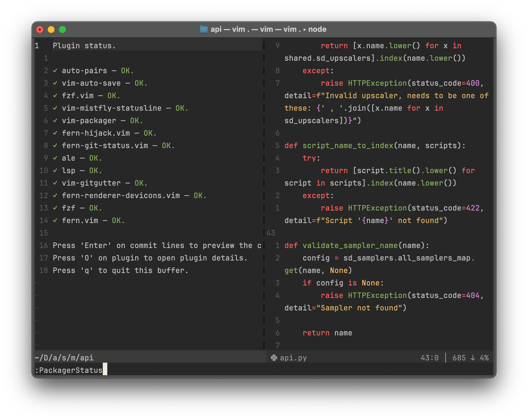The width and height of the screenshot is (528, 420).
Task: Click the window title 'api — vim . — vim'
Action: tap(269, 29)
